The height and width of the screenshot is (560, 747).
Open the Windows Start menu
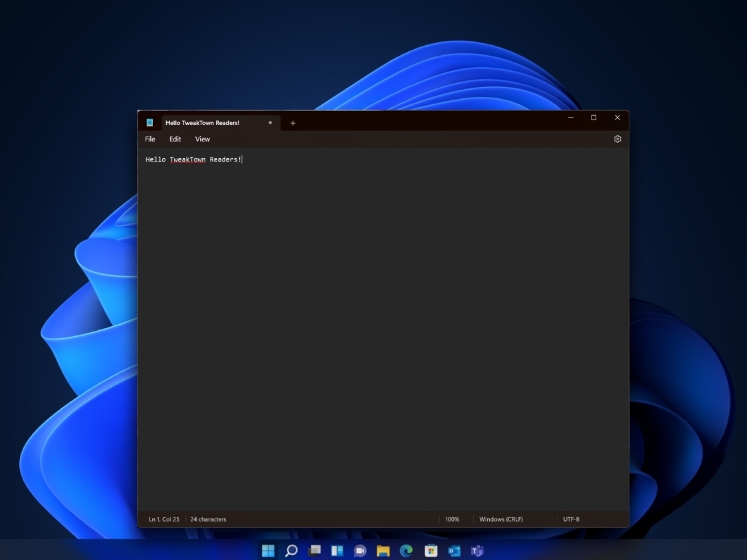[268, 551]
